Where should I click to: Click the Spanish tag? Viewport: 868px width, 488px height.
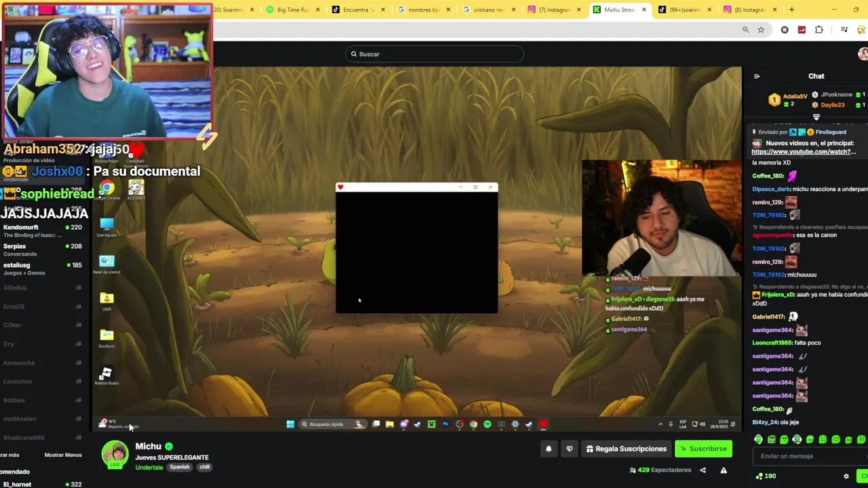[180, 467]
